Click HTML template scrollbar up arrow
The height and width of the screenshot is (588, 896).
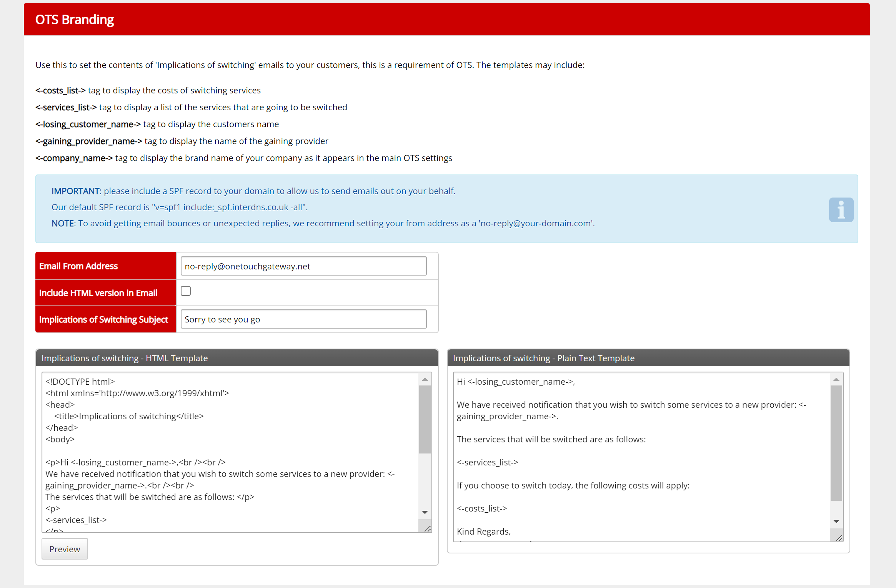425,379
